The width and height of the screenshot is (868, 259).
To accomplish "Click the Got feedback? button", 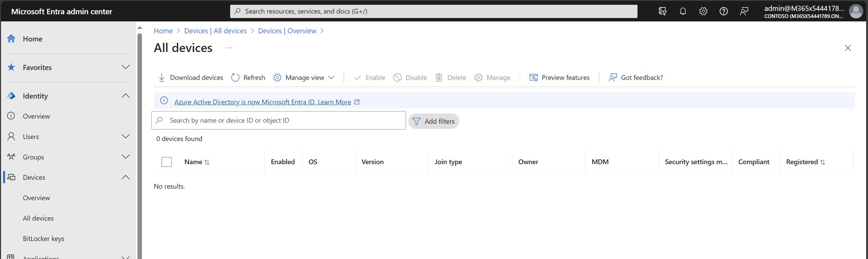I will (636, 77).
